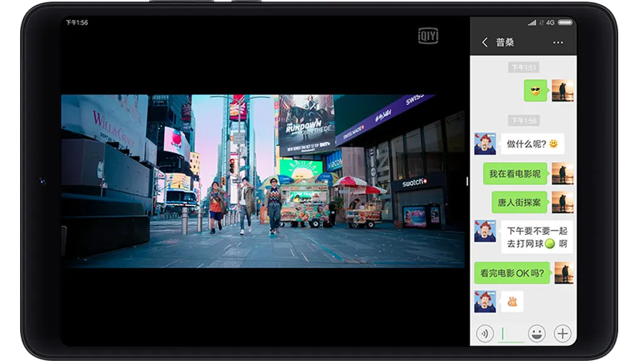Tap the 唐人街探案 message bubble
Viewport: 627px width, 364px height.
(519, 202)
